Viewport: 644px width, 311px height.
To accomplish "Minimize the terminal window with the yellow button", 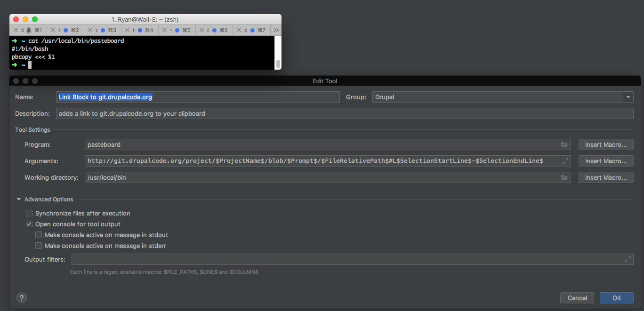I will pos(25,19).
